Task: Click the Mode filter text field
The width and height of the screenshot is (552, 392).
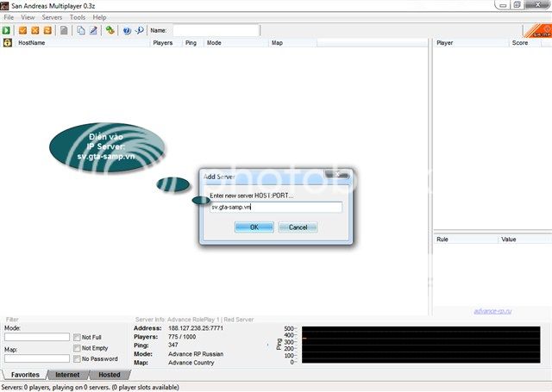Action: click(36, 337)
